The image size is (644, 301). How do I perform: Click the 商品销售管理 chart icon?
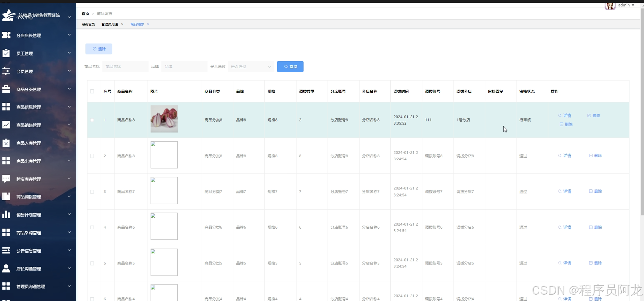(x=6, y=125)
